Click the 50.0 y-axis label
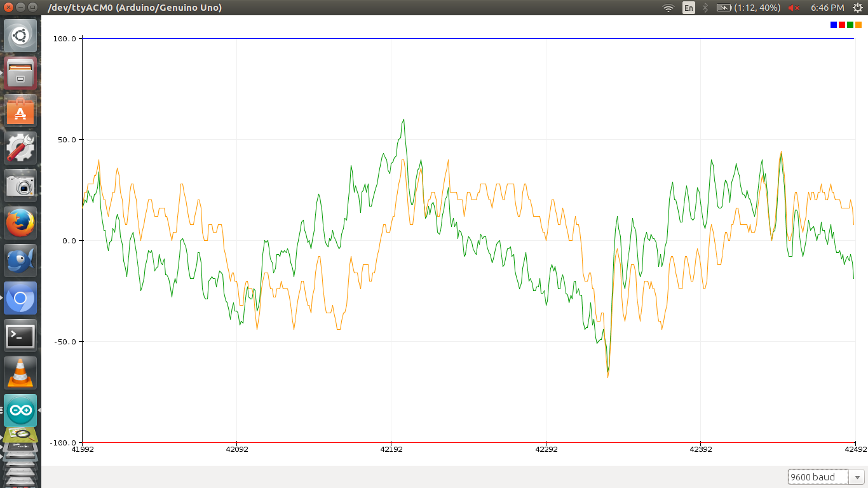The width and height of the screenshot is (868, 488). coord(67,140)
